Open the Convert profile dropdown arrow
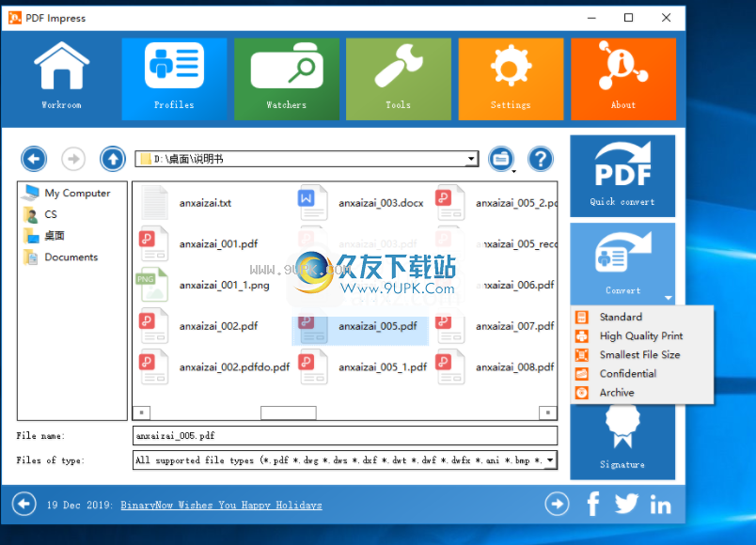Screen dimensions: 756x545 coord(669,298)
